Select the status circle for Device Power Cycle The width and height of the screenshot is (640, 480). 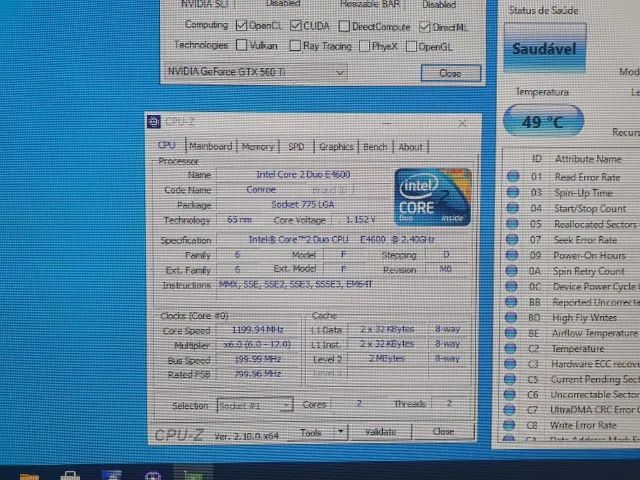click(511, 286)
